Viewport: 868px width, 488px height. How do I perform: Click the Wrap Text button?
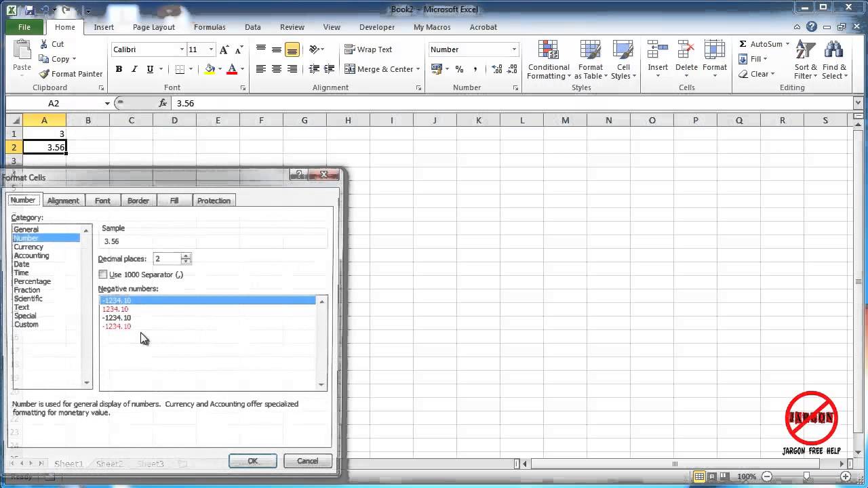tap(368, 49)
